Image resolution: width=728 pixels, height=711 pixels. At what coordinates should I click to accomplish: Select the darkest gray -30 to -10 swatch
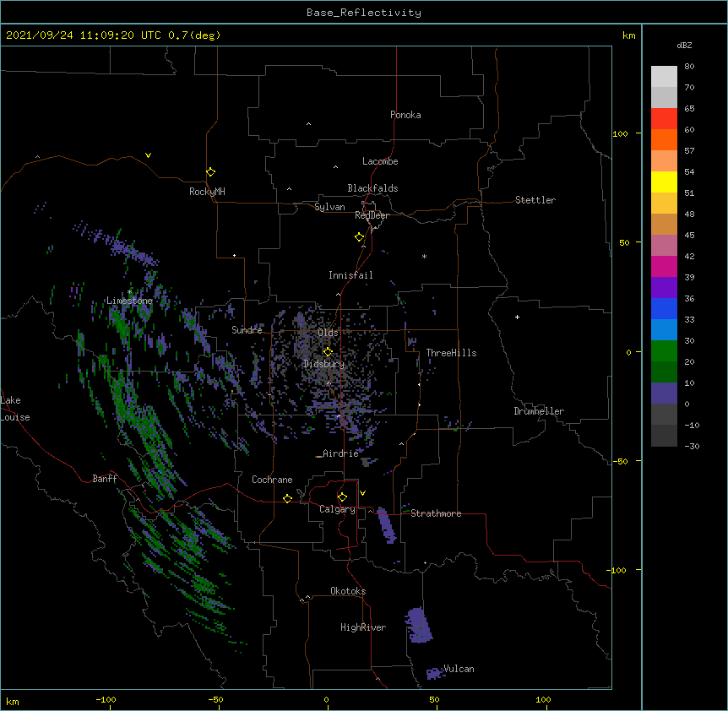click(664, 436)
